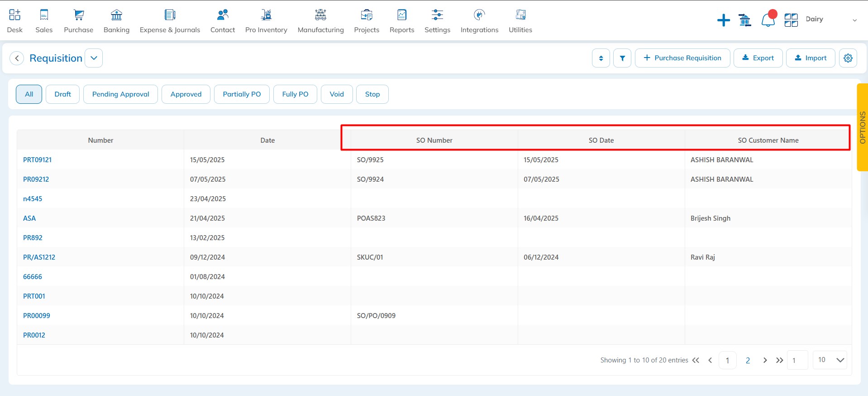This screenshot has width=868, height=396.
Task: Click the SO Customer Name column header
Action: [768, 140]
